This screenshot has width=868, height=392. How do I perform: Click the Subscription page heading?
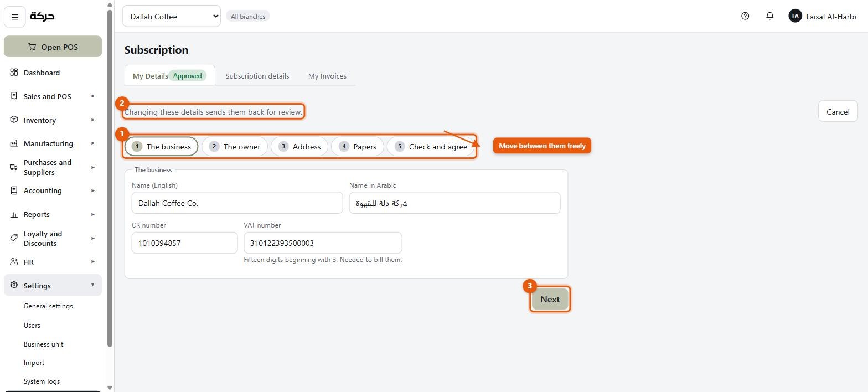pos(156,50)
